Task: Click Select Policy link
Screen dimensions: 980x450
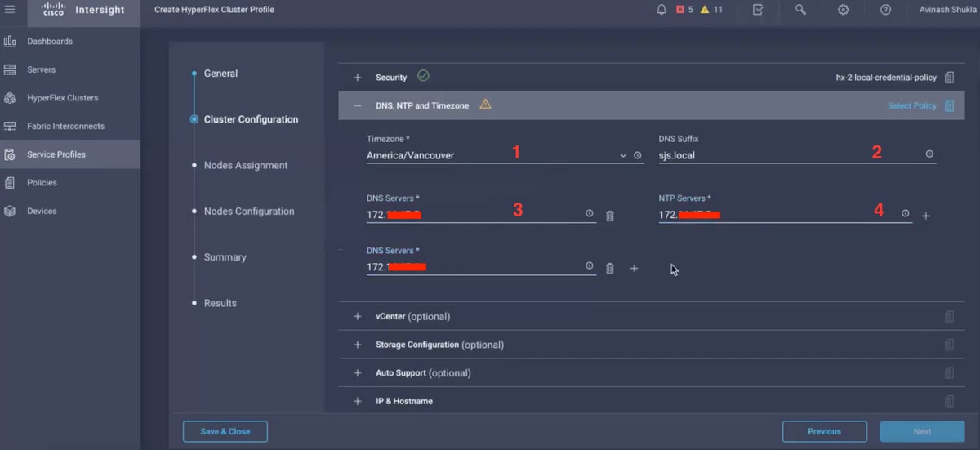Action: (911, 105)
